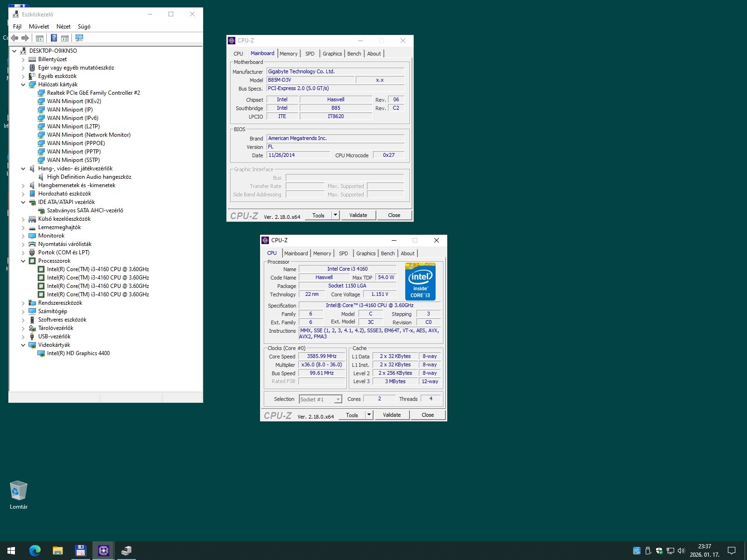Open the Tools dropdown arrow in CPU window
Viewport: 747px width, 560px height.
pyautogui.click(x=369, y=415)
